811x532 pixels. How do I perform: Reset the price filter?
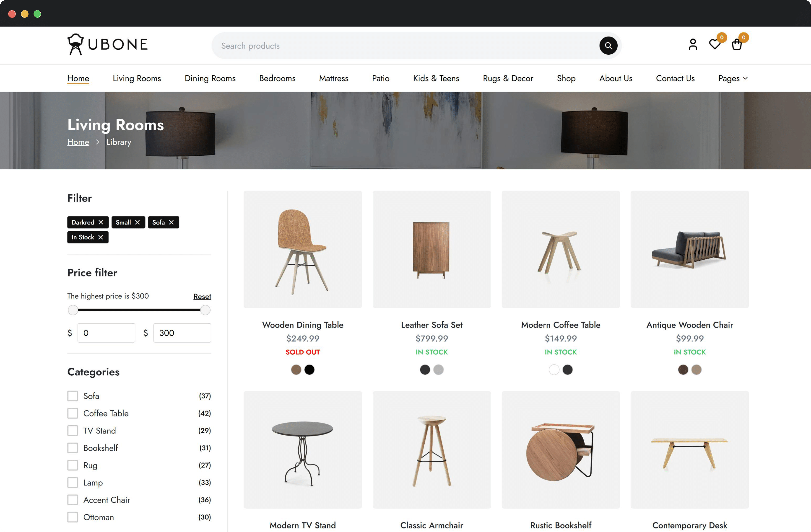(x=202, y=296)
